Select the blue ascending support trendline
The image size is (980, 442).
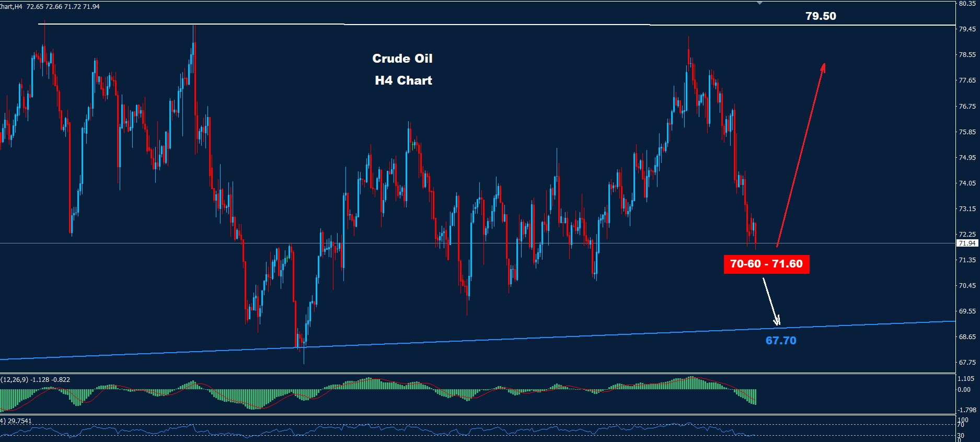(x=470, y=341)
